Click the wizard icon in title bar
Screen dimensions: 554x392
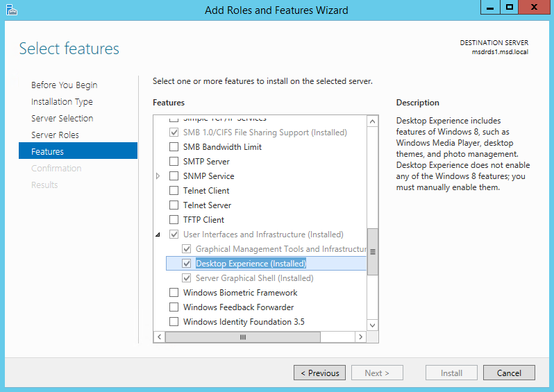(11, 10)
